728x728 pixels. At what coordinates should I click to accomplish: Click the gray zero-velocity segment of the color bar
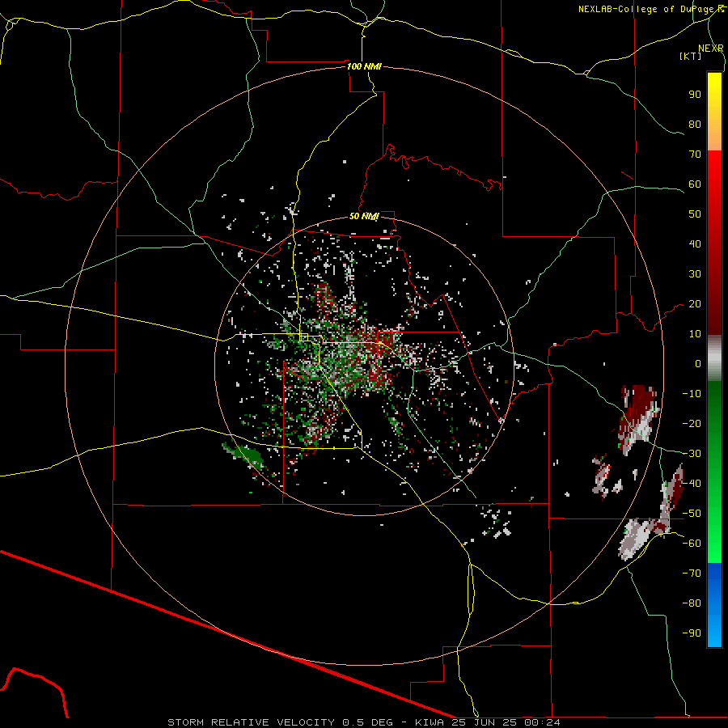(x=714, y=358)
